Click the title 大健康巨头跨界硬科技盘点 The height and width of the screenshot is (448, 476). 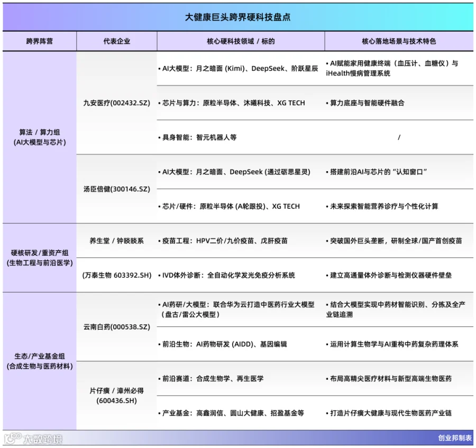(x=237, y=17)
